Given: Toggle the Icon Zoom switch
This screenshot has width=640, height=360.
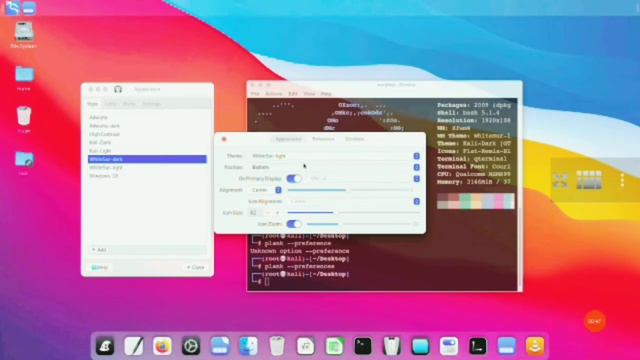Looking at the screenshot, I should tap(294, 224).
